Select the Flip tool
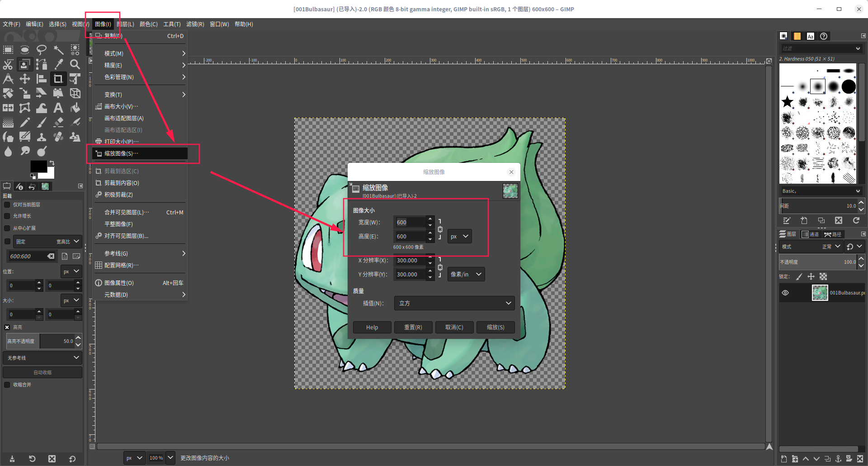The width and height of the screenshot is (868, 466). point(8,108)
